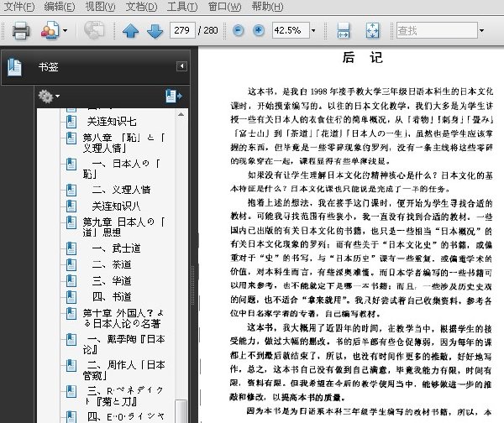Screen dimensions: 504x423
Task: Click the greyed globe review icon
Action: pos(94,30)
